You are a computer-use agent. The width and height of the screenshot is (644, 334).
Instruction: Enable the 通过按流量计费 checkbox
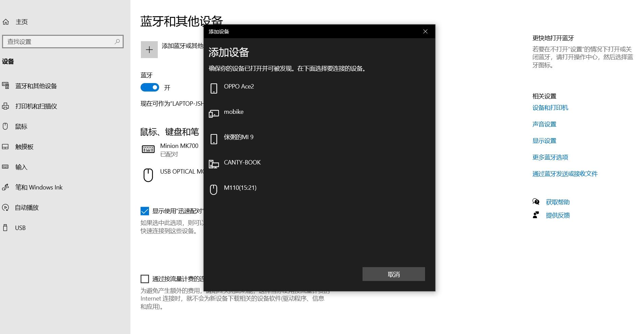[x=145, y=279]
